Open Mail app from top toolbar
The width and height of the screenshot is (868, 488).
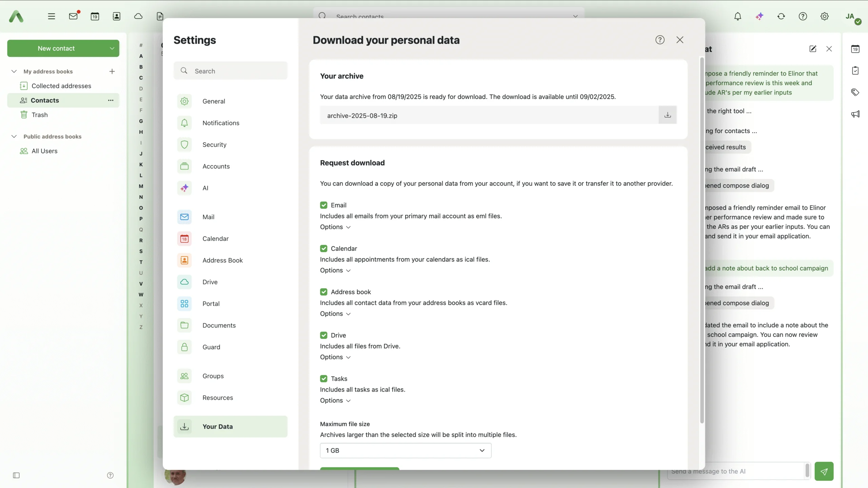tap(73, 16)
